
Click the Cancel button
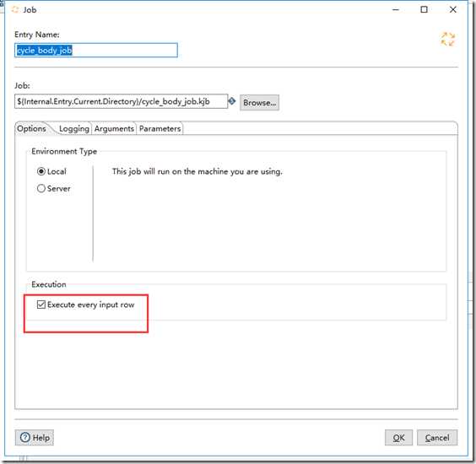(437, 437)
